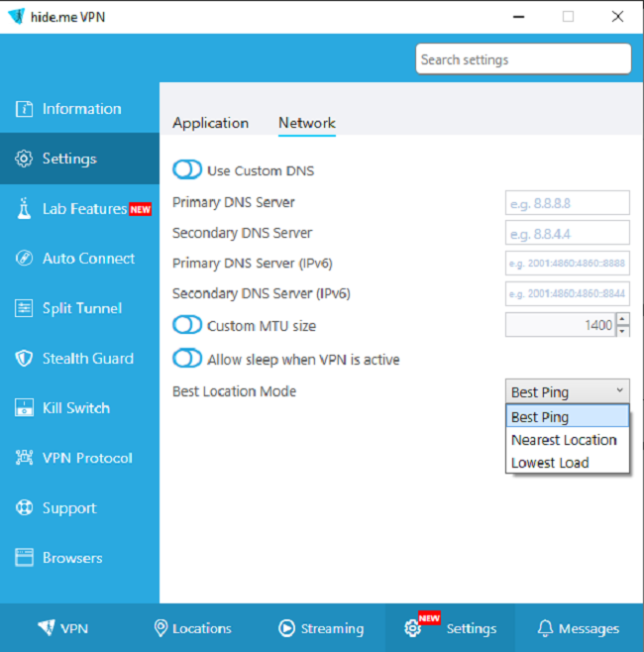Open the Browsers label

click(x=72, y=558)
